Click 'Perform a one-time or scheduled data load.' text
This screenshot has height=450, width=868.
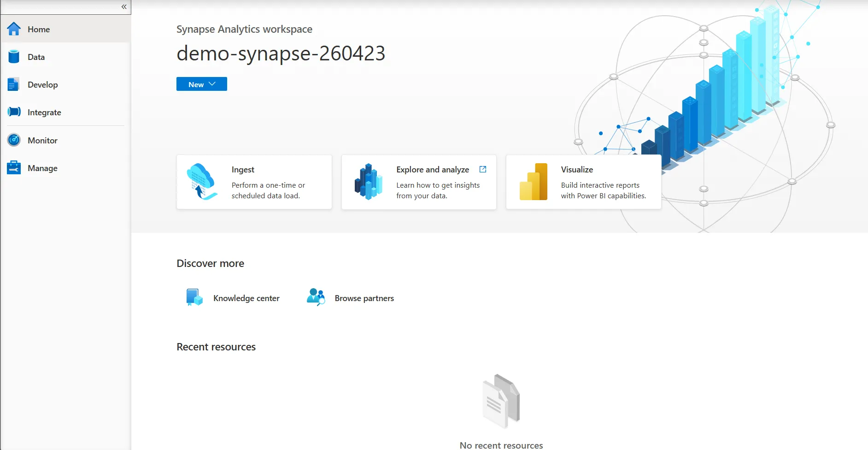268,190
